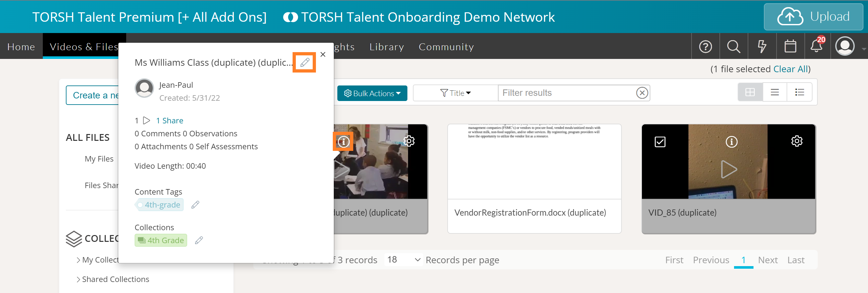Go to the Community tab

click(446, 47)
